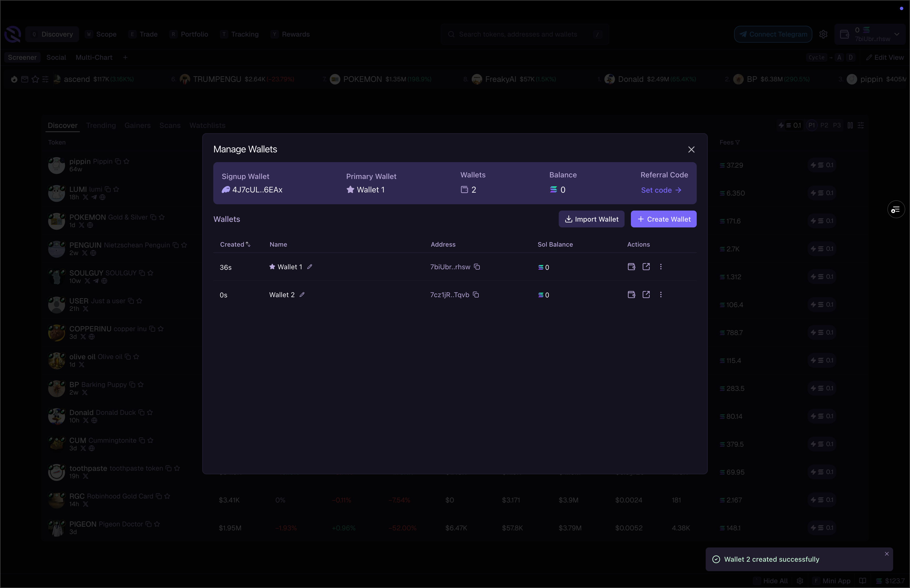
Task: Open Wallet 2 in explorer via external link icon
Action: 646,294
